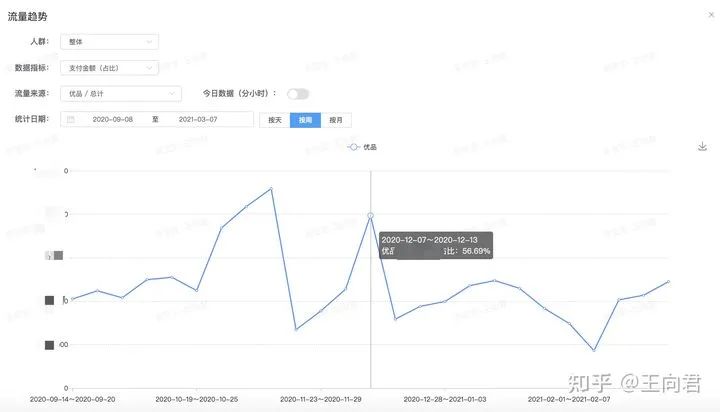Expand the 数据指标 dropdown 支付金额 (占比)
Image resolution: width=720 pixels, height=412 pixels.
pyautogui.click(x=109, y=68)
